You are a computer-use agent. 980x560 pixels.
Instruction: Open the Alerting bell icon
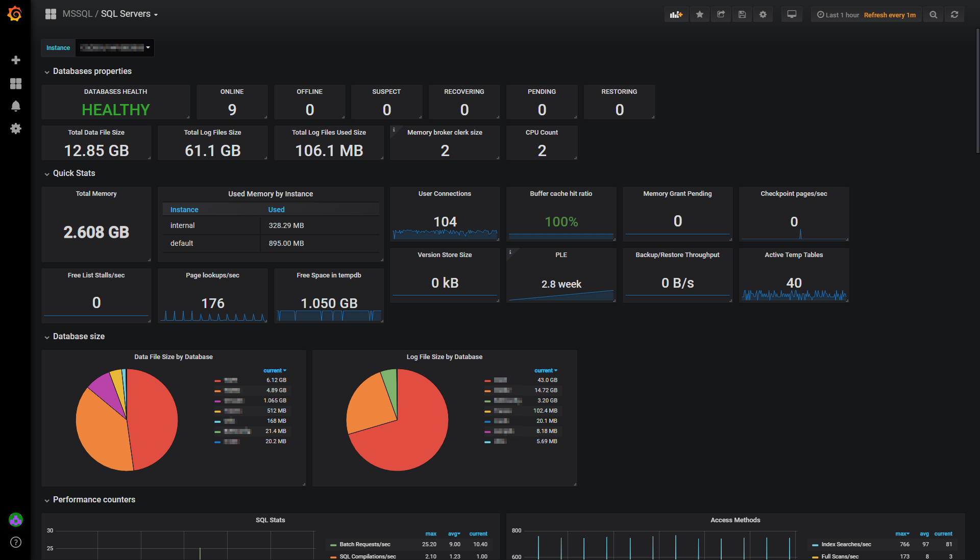tap(16, 106)
